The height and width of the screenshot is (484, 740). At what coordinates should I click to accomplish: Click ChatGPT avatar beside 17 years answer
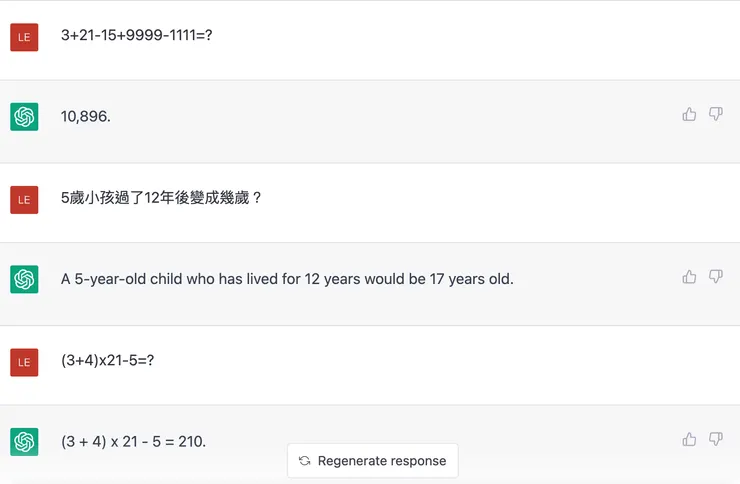tap(24, 279)
